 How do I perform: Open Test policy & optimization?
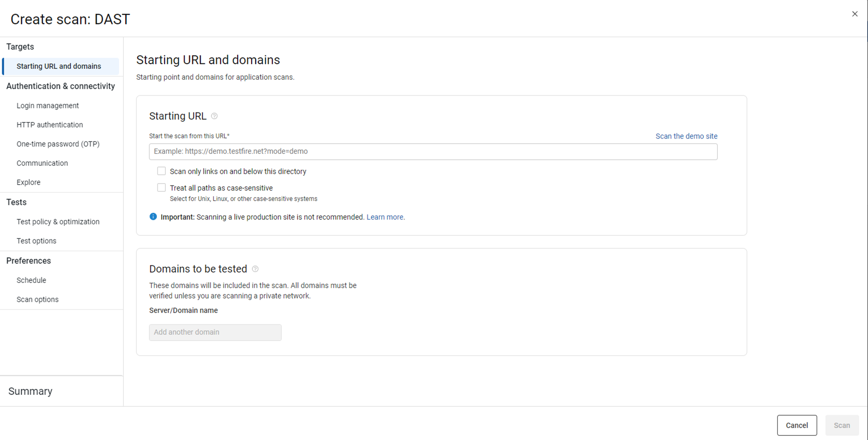coord(58,222)
